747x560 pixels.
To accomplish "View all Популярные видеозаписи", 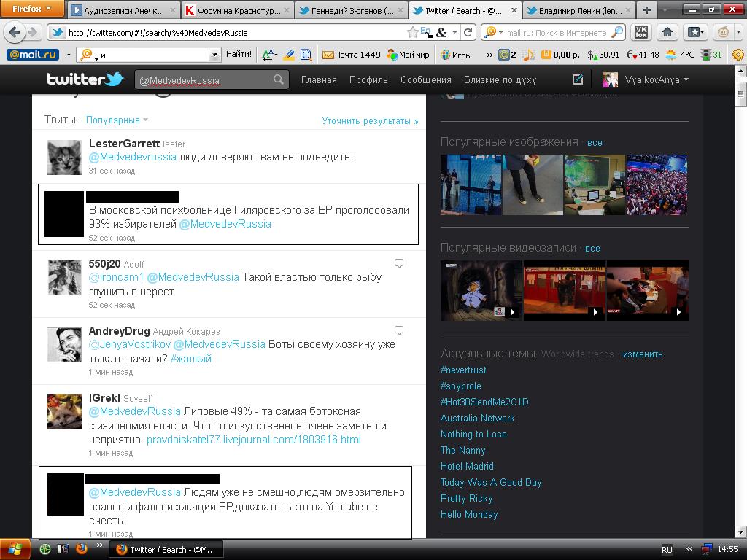I will pos(592,248).
